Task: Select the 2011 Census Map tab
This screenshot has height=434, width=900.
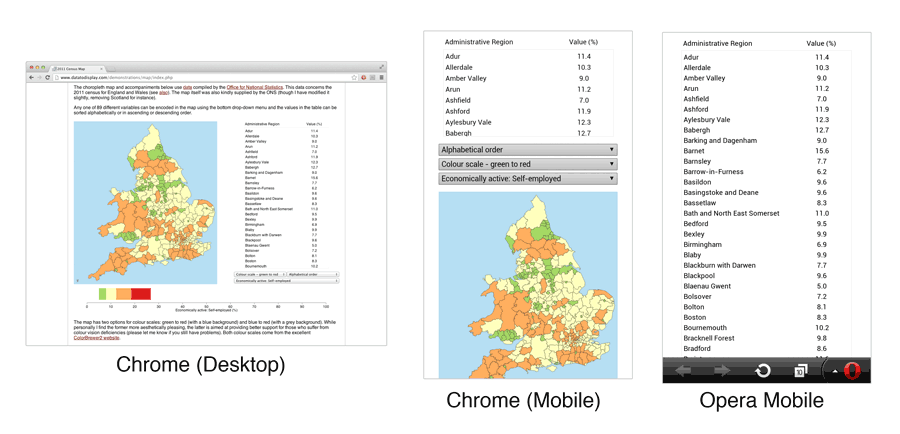Action: point(77,69)
